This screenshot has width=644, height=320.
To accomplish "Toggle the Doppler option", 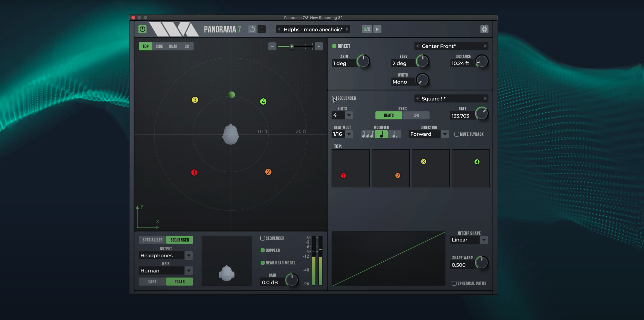I will 263,250.
